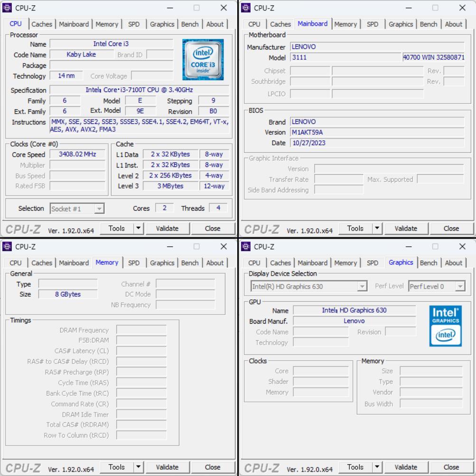The width and height of the screenshot is (476, 476).
Task: Open the Socket #1 selection dropdown
Action: (99, 209)
